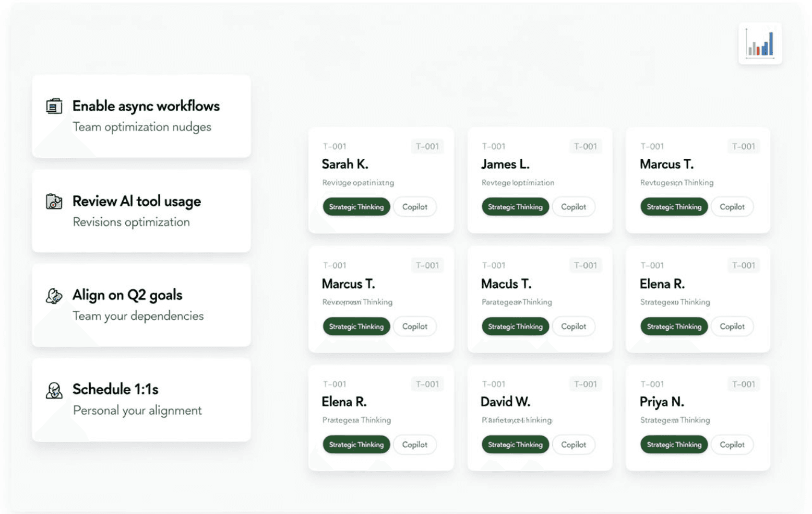Click 'Parategear Thinking' text under Macuis T.
The width and height of the screenshot is (812, 514).
pos(517,302)
